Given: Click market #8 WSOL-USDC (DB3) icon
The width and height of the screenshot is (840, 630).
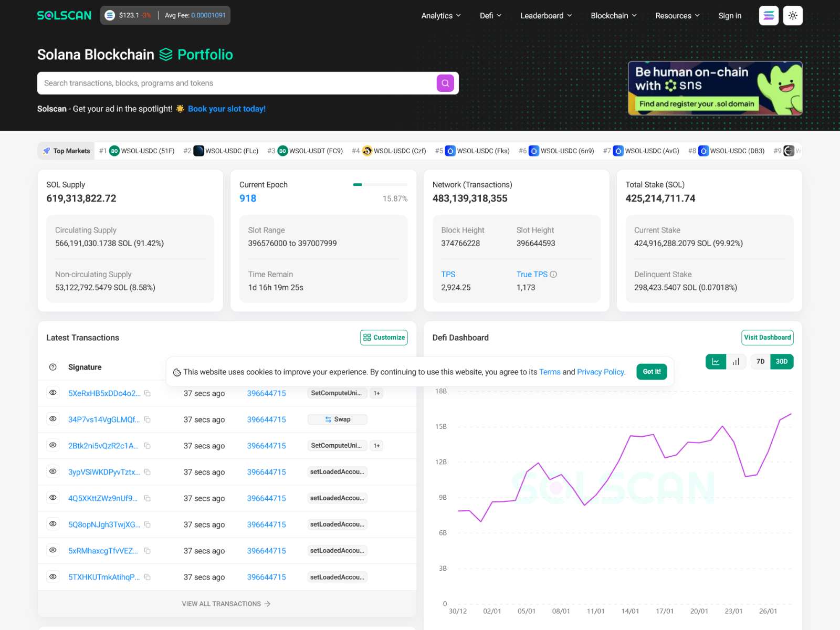Looking at the screenshot, I should click(x=703, y=151).
